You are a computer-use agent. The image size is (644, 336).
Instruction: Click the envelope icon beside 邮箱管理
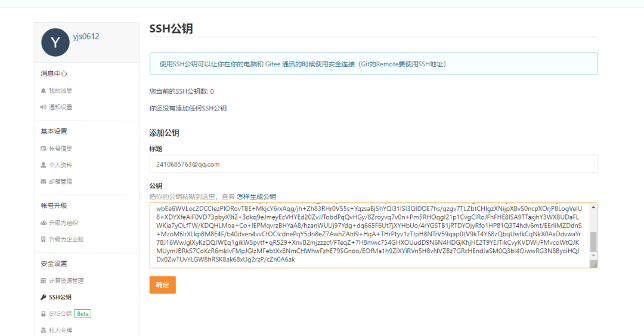[43, 181]
